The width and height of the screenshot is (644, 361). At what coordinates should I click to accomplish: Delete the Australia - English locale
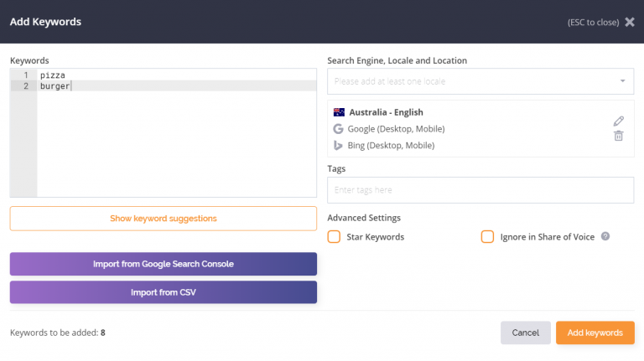click(619, 136)
